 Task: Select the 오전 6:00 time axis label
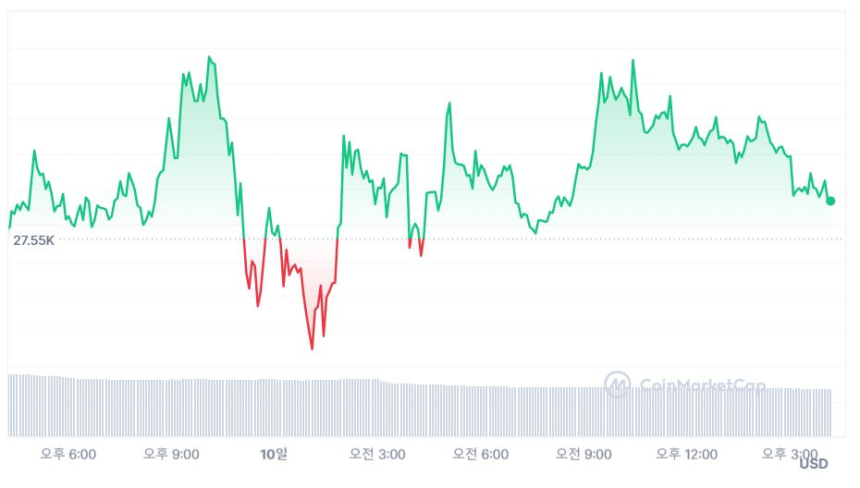pos(480,454)
